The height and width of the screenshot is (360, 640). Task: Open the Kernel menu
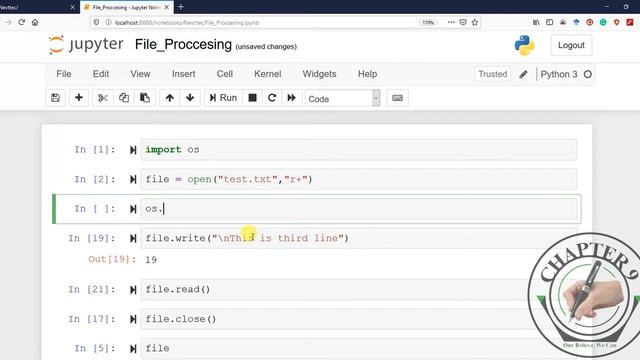pos(268,74)
